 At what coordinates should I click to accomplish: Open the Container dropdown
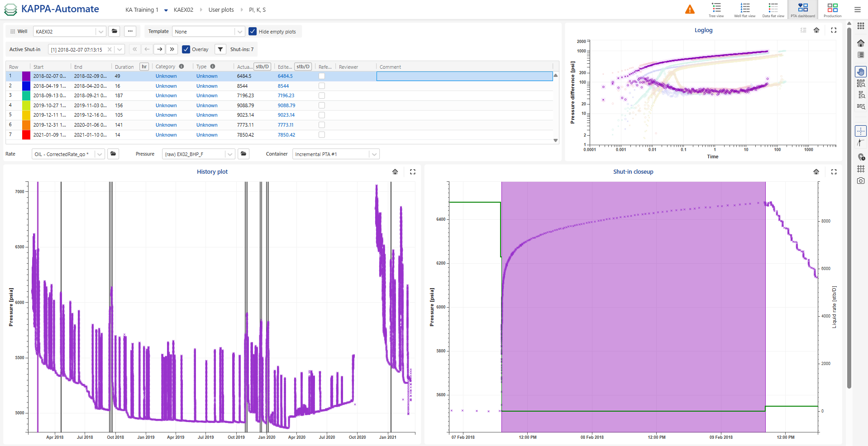point(374,154)
